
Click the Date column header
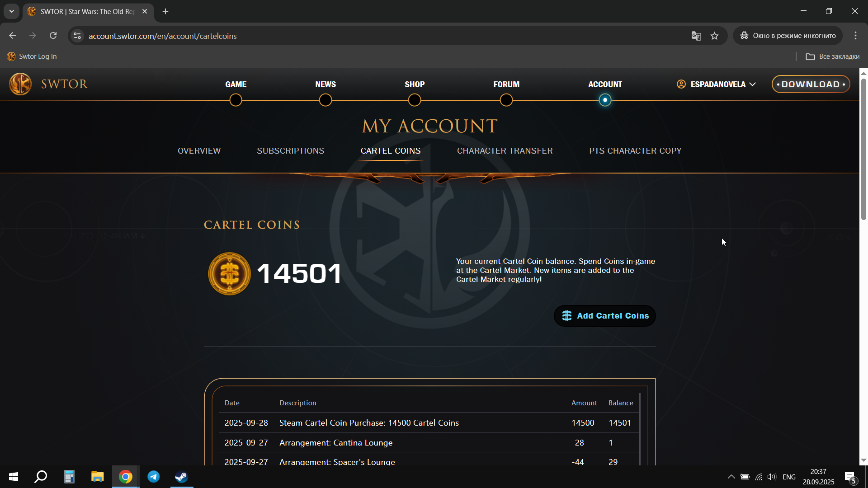pos(232,403)
